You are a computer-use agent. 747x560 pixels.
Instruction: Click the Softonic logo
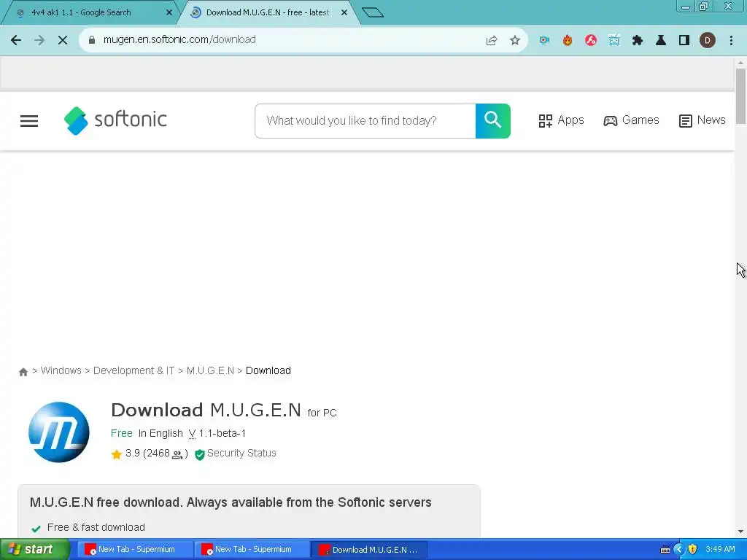coord(116,120)
